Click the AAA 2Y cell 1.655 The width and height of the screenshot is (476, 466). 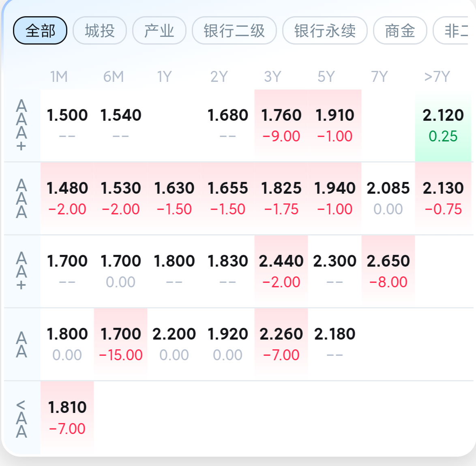(228, 198)
